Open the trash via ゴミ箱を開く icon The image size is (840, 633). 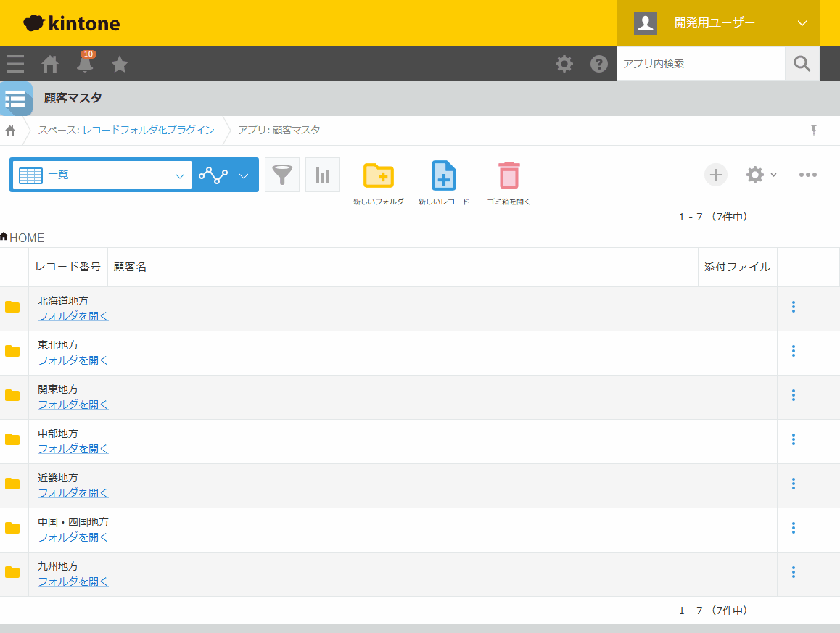tap(508, 175)
